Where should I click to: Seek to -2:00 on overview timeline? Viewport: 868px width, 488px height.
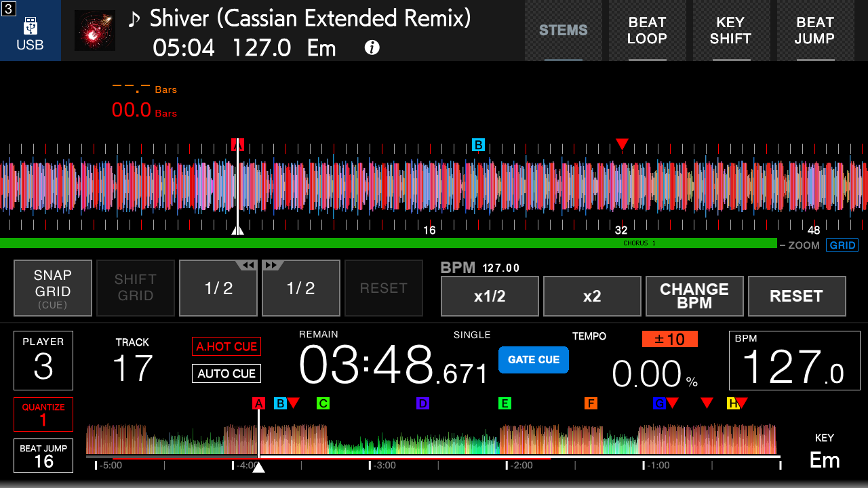click(520, 466)
